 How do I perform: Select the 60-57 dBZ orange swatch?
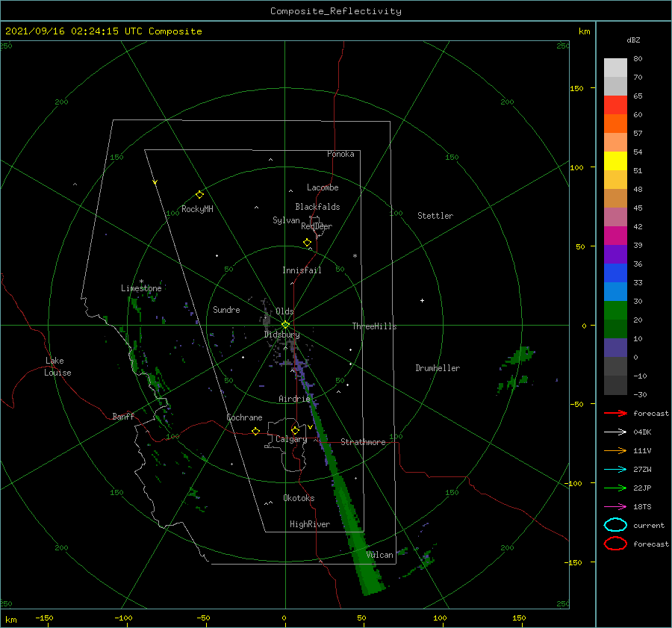pos(615,123)
